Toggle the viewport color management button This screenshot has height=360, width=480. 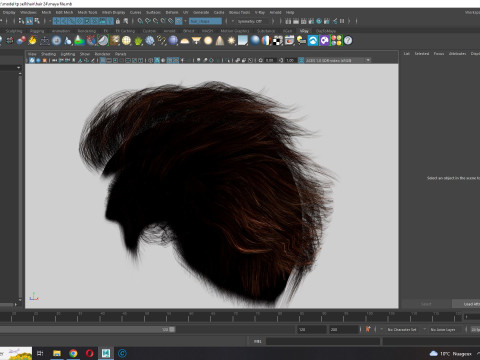point(301,60)
